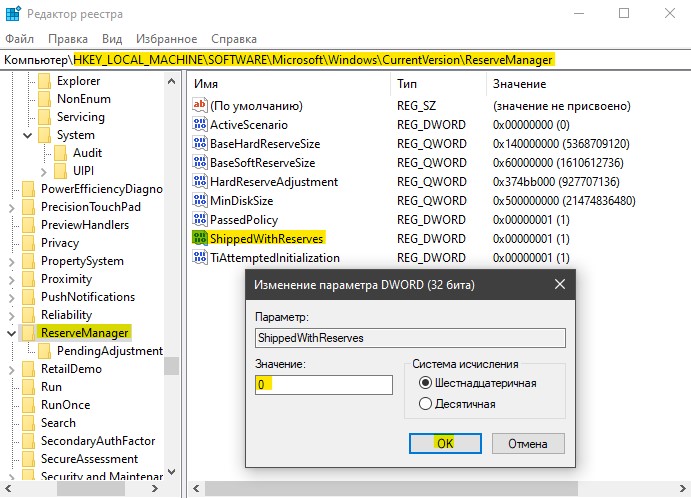
Task: Click the tree scroll up arrow
Action: tap(171, 81)
